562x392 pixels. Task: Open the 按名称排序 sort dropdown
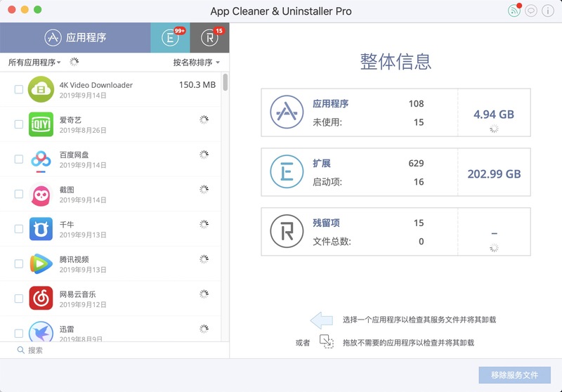pos(197,63)
